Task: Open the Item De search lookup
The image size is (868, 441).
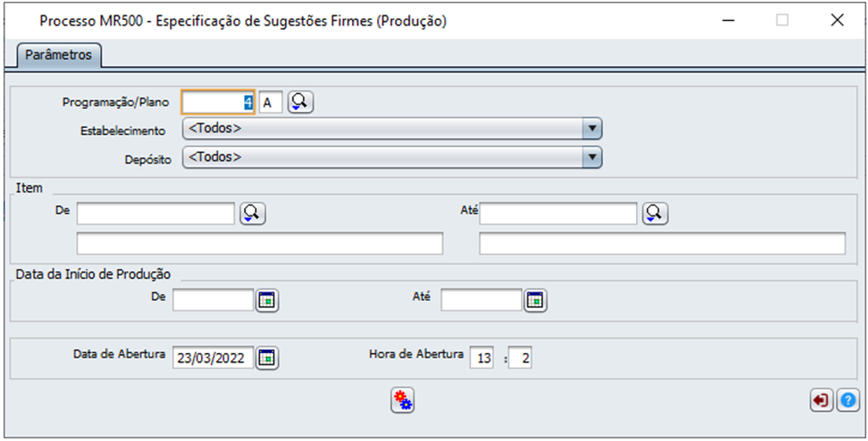Action: [253, 213]
